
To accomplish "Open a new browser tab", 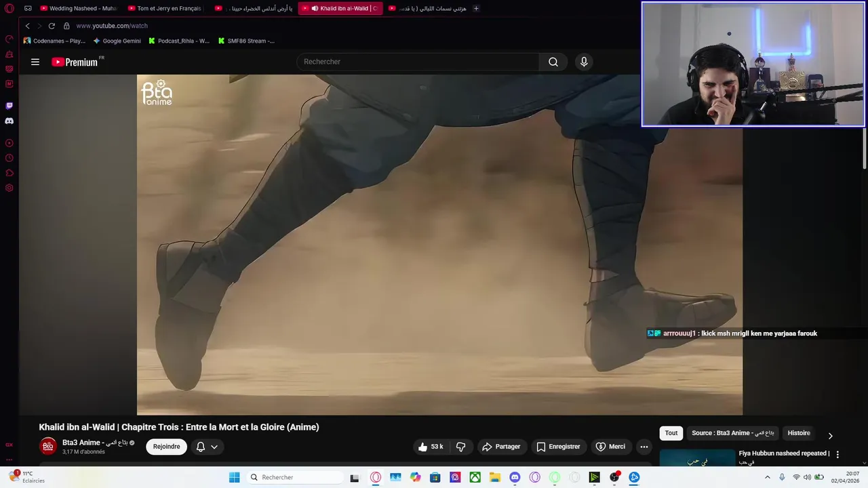I will 476,8.
